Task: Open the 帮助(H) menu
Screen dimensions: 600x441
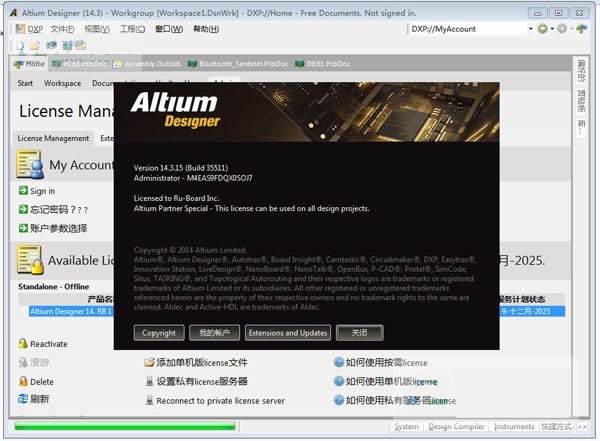Action: (x=206, y=29)
